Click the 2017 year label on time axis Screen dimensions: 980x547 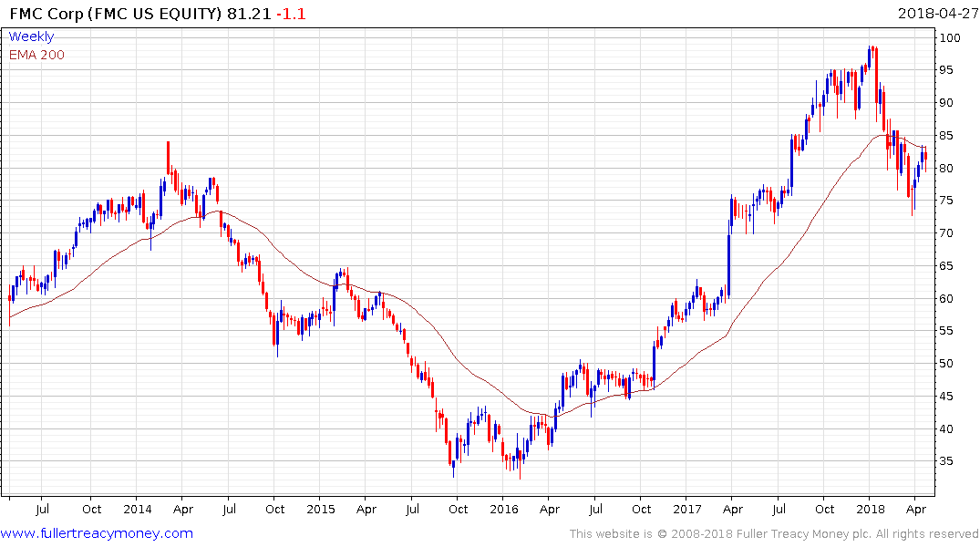click(x=686, y=509)
